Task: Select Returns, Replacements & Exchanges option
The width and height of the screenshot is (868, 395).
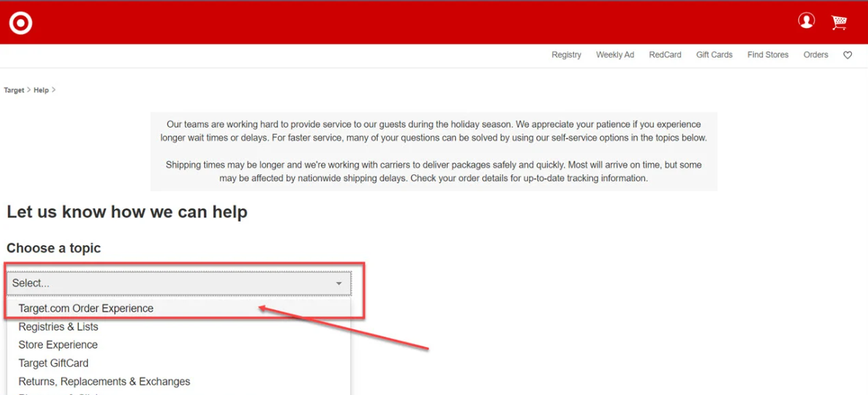Action: coord(178,382)
